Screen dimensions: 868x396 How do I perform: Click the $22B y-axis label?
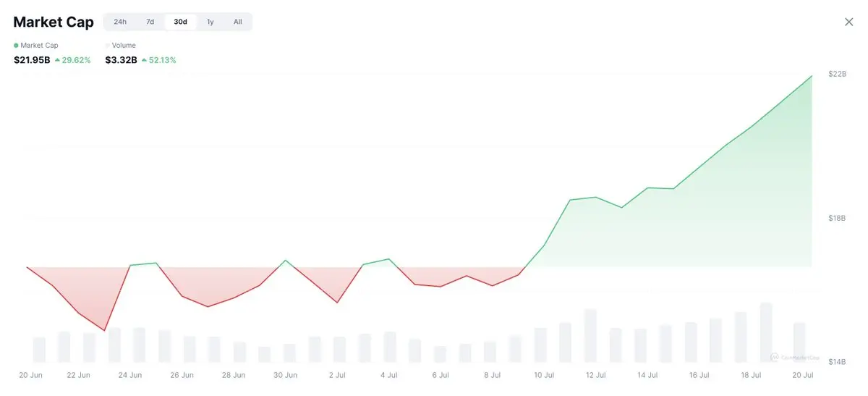[837, 74]
